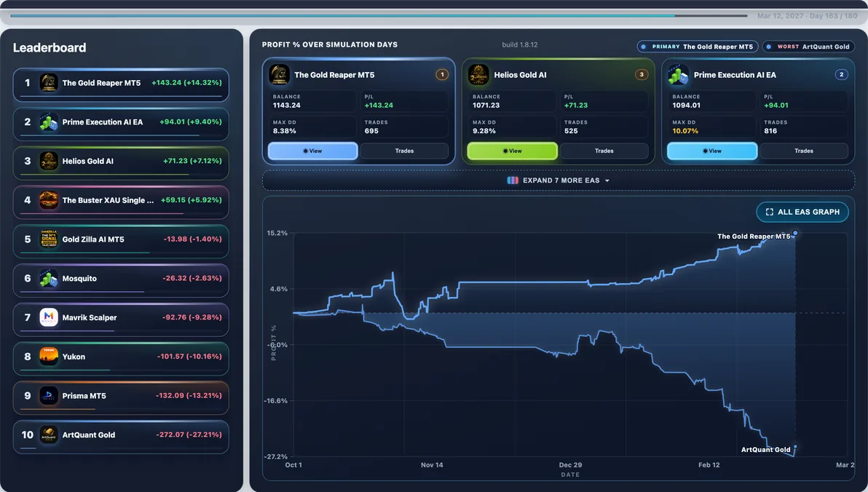Toggle View on Prime Execution AI EA card
The height and width of the screenshot is (492, 868).
pos(712,151)
